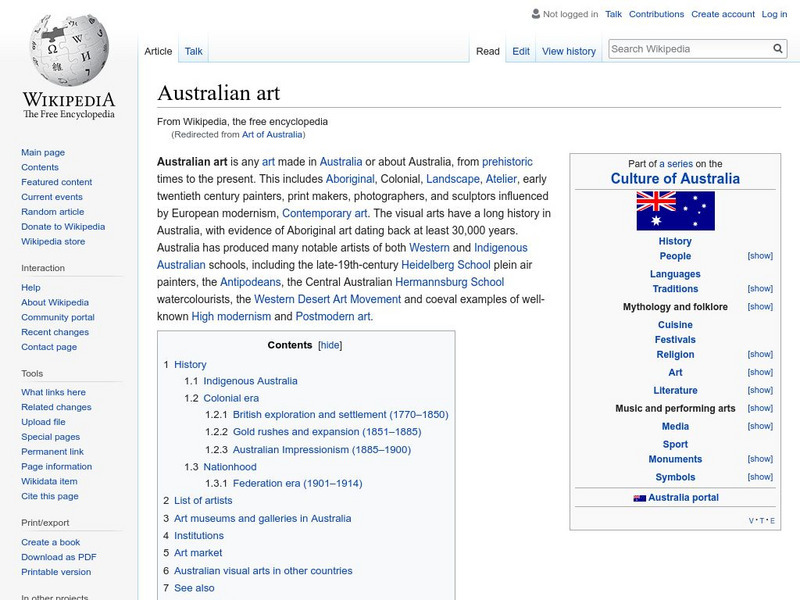Jump to 1.2.3 Australian Impressionism section
The image size is (800, 600).
(x=322, y=449)
